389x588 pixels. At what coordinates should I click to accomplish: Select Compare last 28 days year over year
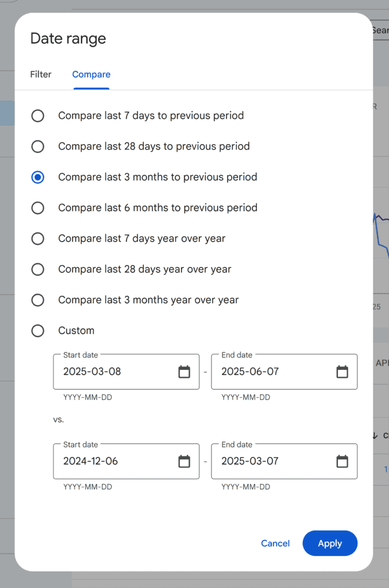(x=37, y=269)
